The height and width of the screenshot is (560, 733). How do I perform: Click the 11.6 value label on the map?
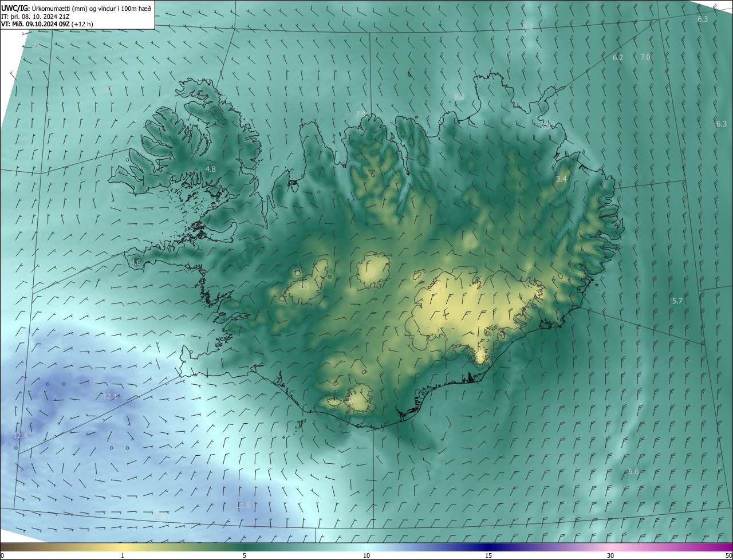click(x=243, y=505)
